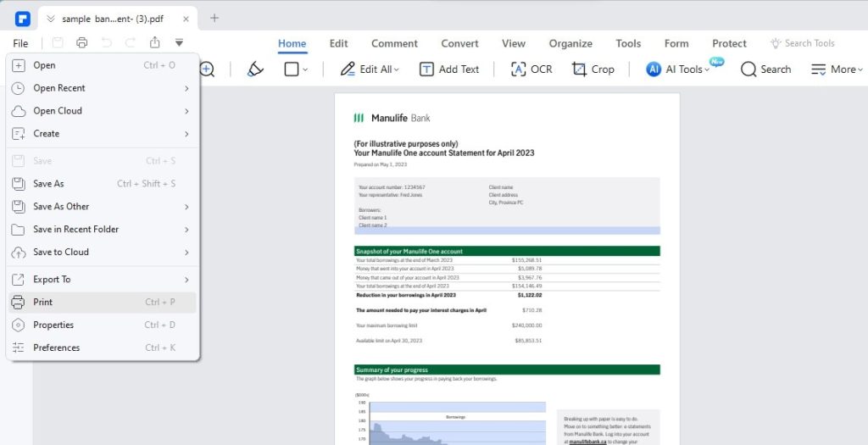
Task: Expand the AI Tools dropdown arrow
Action: point(706,70)
